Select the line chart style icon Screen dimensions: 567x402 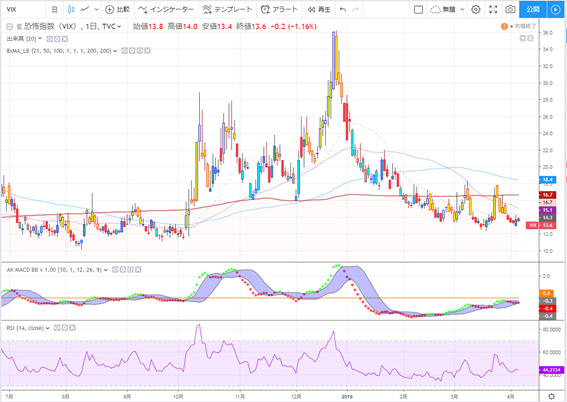85,9
